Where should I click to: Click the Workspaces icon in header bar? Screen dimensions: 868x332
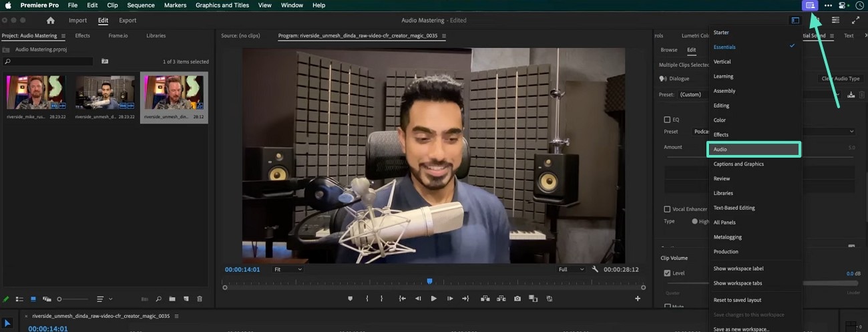pyautogui.click(x=795, y=21)
